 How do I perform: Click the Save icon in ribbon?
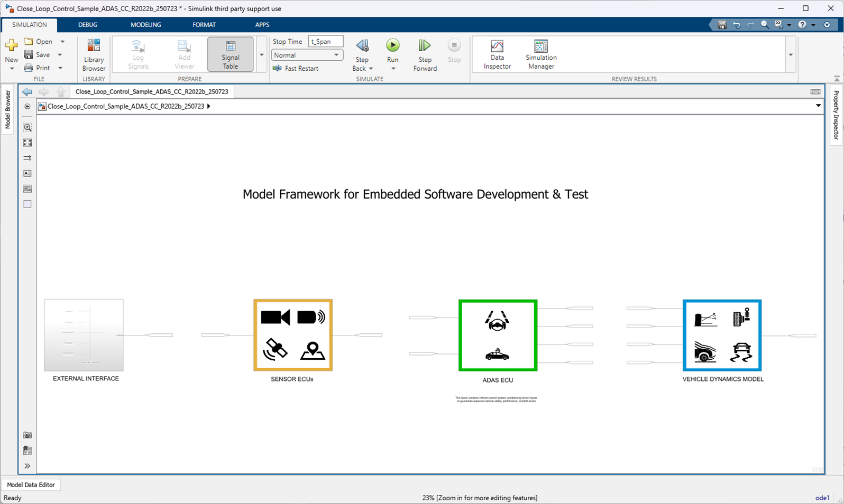point(29,54)
